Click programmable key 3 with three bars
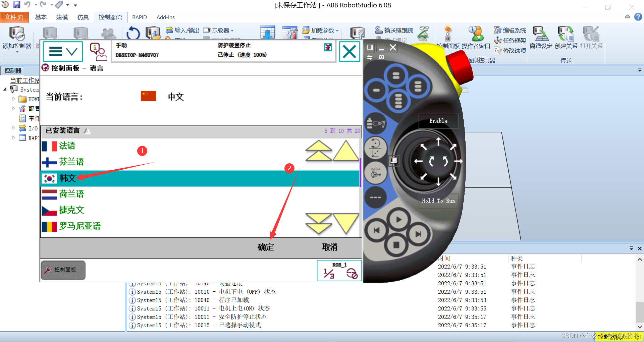 418,87
